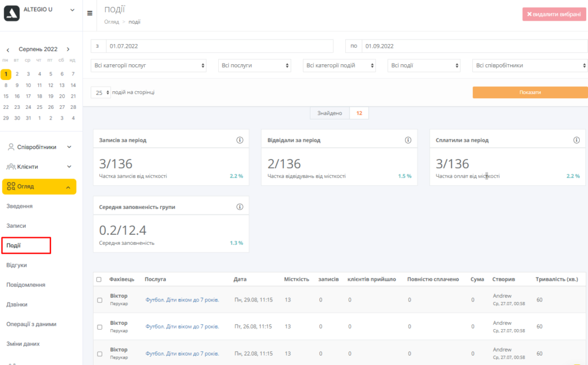Click the 1.5 % visits percentage

click(x=405, y=176)
